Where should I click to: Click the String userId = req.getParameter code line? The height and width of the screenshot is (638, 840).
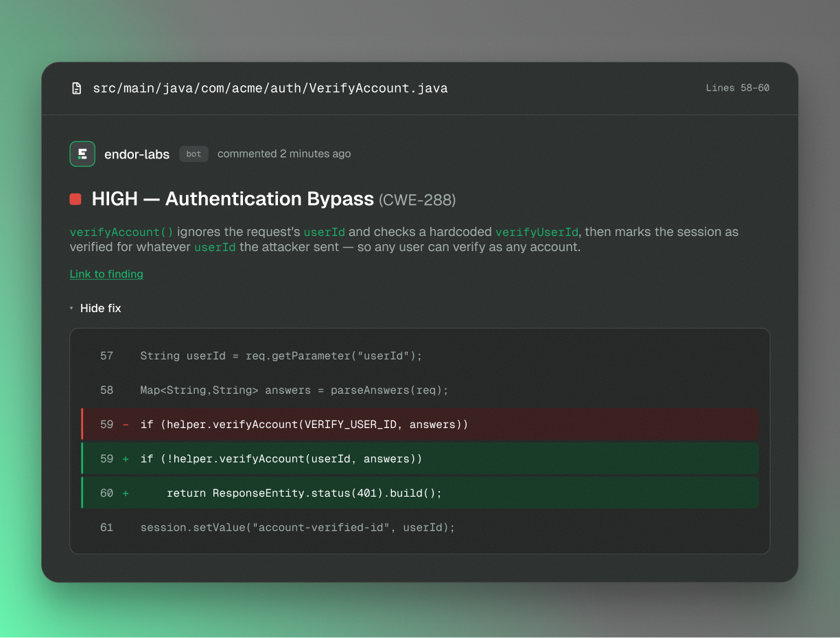coord(281,356)
